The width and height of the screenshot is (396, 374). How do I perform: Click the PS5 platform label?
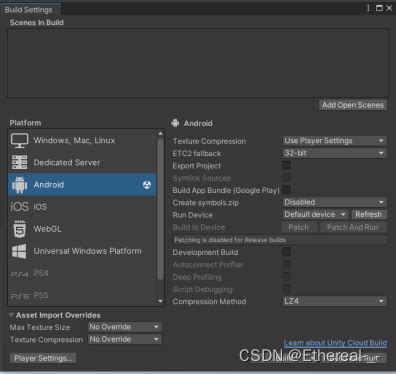pyautogui.click(x=41, y=295)
